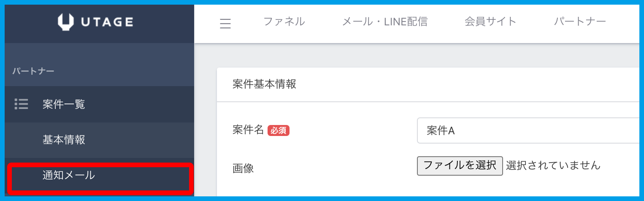Select パートナー in the top navigation

point(580,22)
